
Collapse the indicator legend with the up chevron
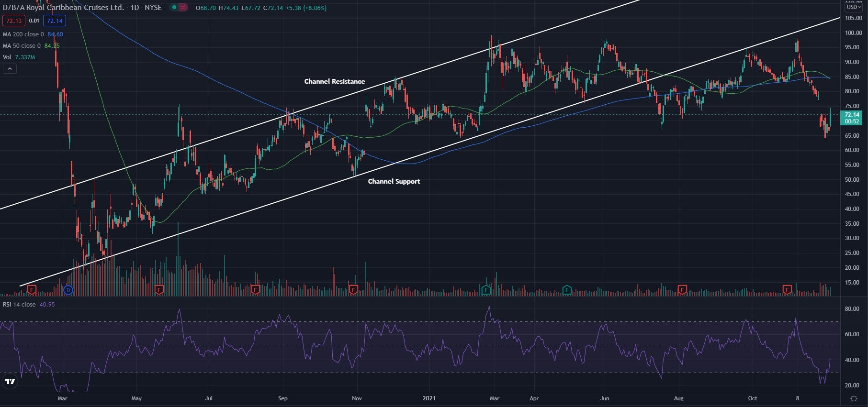coord(10,69)
